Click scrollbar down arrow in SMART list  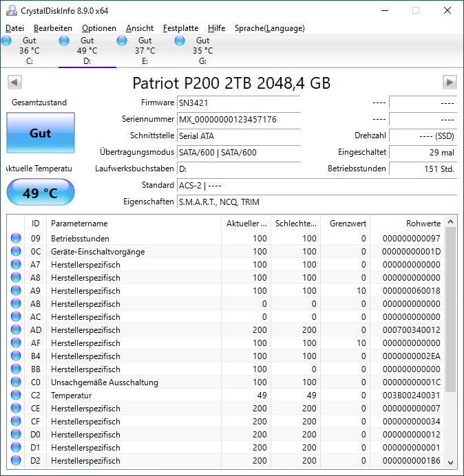pos(451,462)
